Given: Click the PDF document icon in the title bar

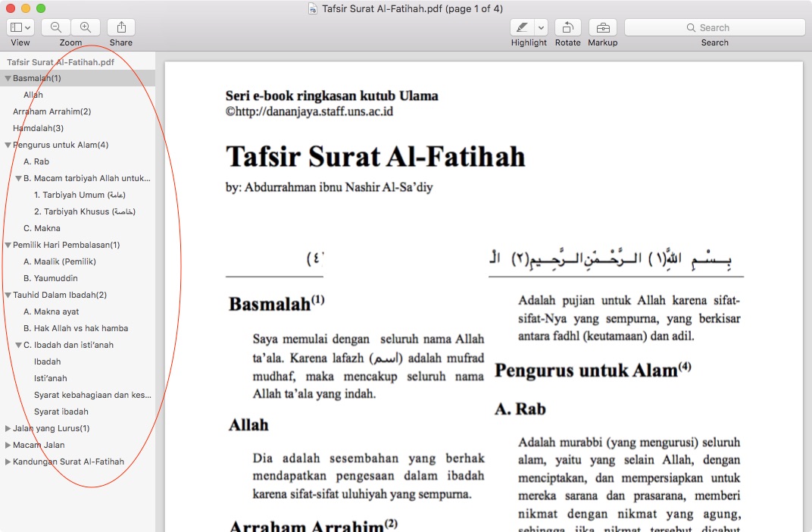Looking at the screenshot, I should point(312,9).
